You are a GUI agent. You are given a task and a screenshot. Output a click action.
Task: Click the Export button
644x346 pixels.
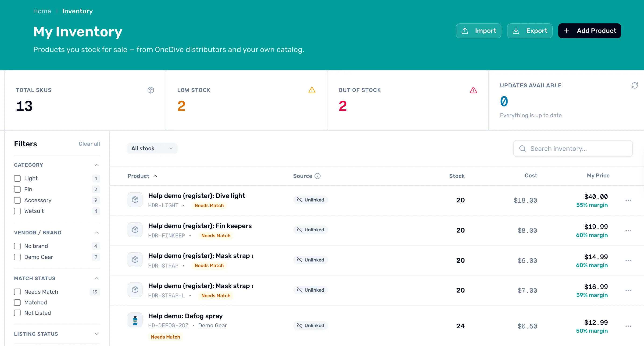point(530,31)
